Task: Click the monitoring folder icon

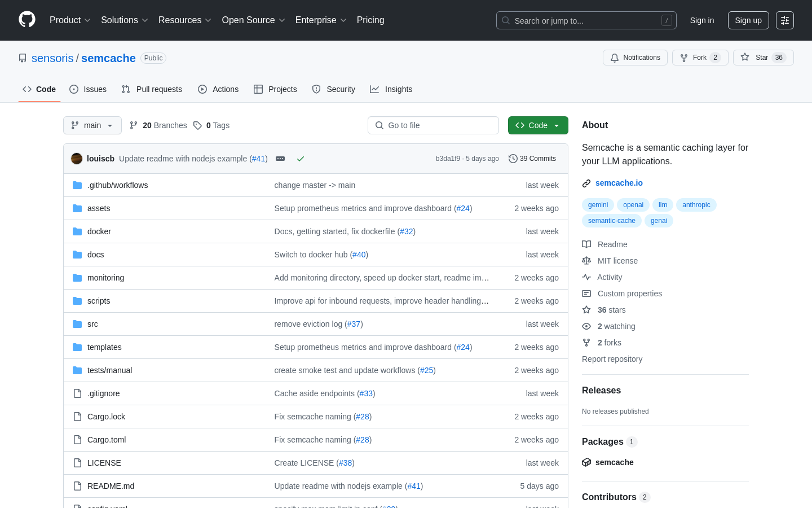Action: click(77, 278)
